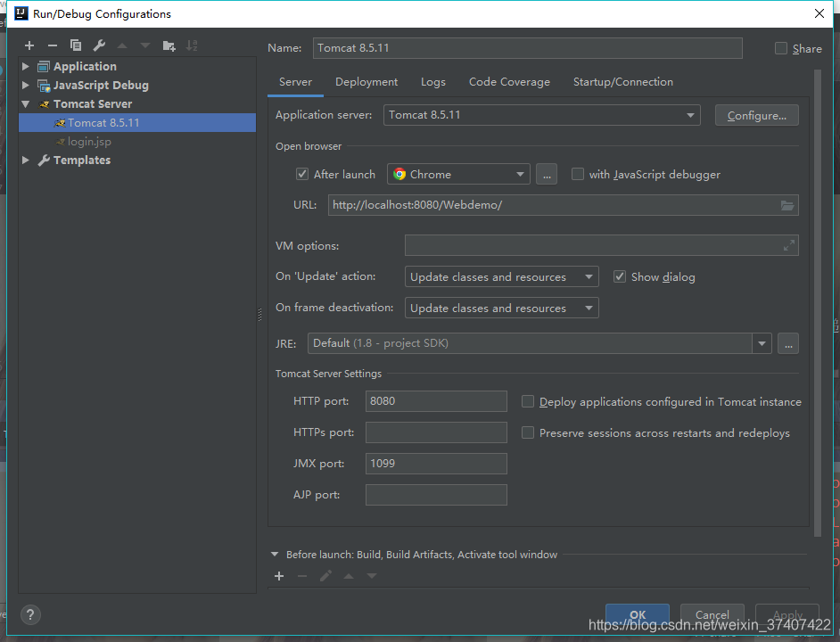Click the Chrome browser icon
Screen dimensions: 840x642
[x=399, y=174]
